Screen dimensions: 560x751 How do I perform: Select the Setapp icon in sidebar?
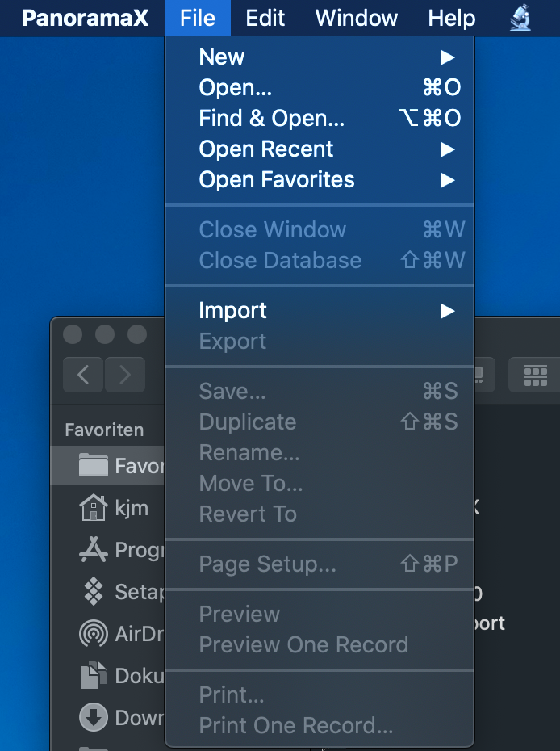click(94, 592)
